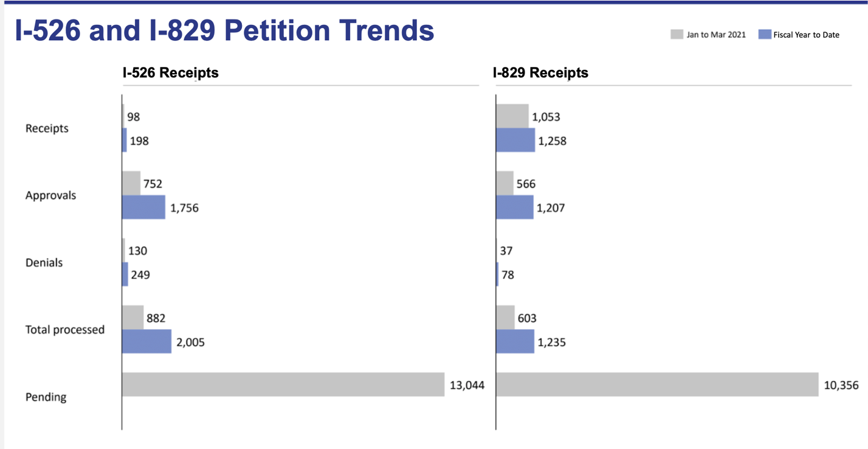The image size is (868, 449).
Task: Click the blue Fiscal Year to Date legend swatch
Action: [x=765, y=35]
